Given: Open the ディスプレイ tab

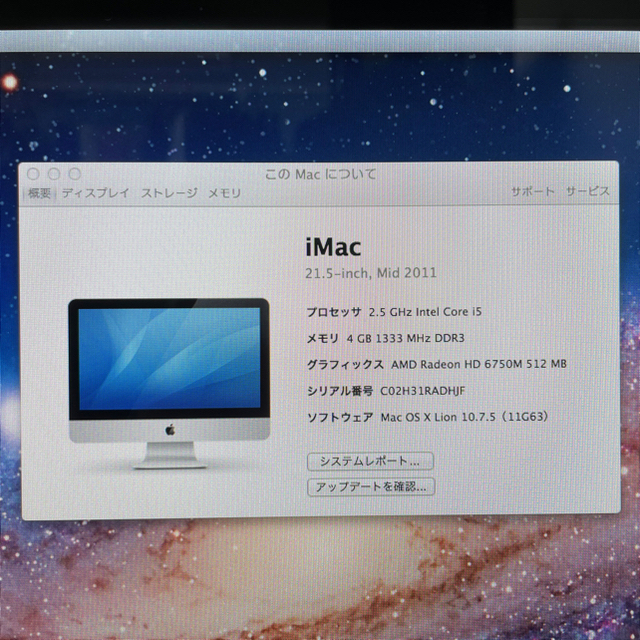Looking at the screenshot, I should tap(96, 193).
